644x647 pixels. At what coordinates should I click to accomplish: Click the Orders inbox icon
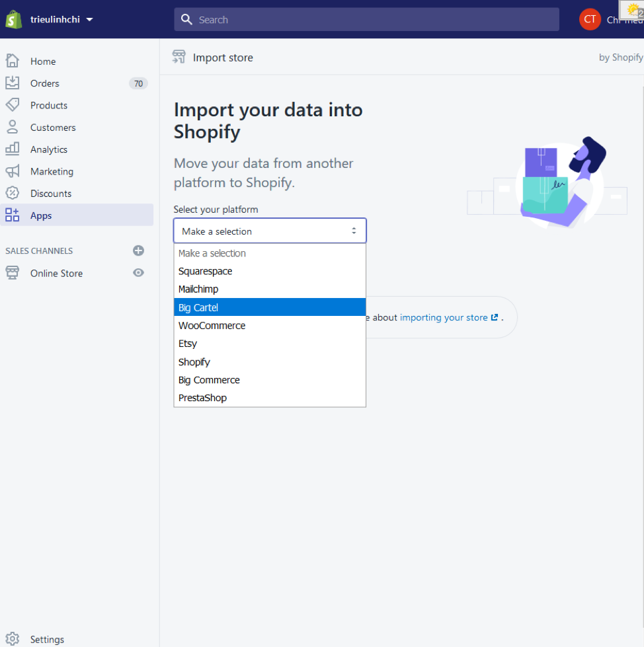pyautogui.click(x=13, y=83)
